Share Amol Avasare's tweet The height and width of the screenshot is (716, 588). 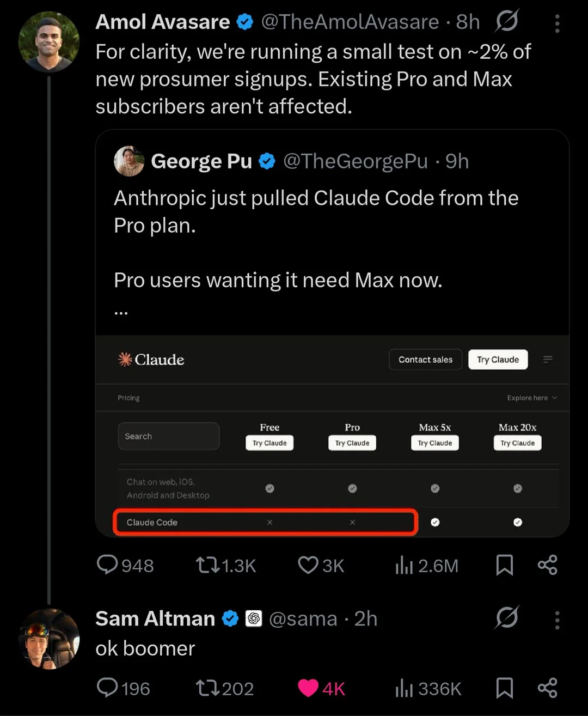(547, 565)
